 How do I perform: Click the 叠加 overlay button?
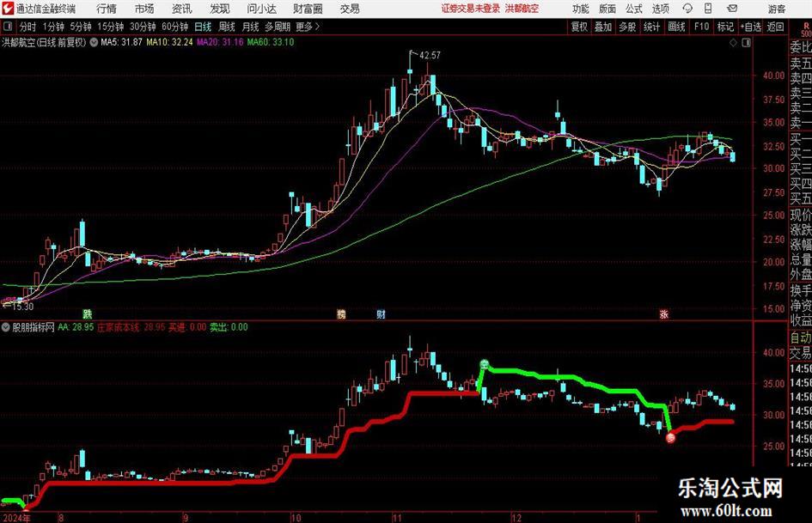(603, 27)
